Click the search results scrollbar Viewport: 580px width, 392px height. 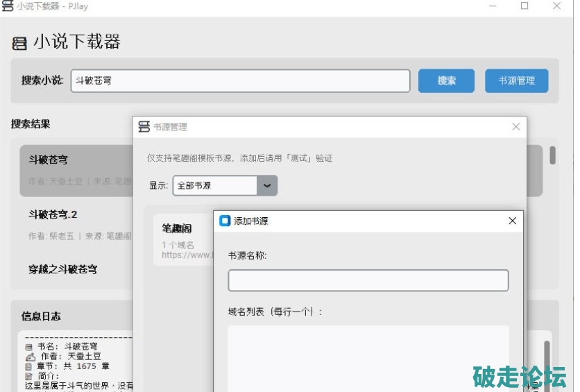[x=553, y=155]
